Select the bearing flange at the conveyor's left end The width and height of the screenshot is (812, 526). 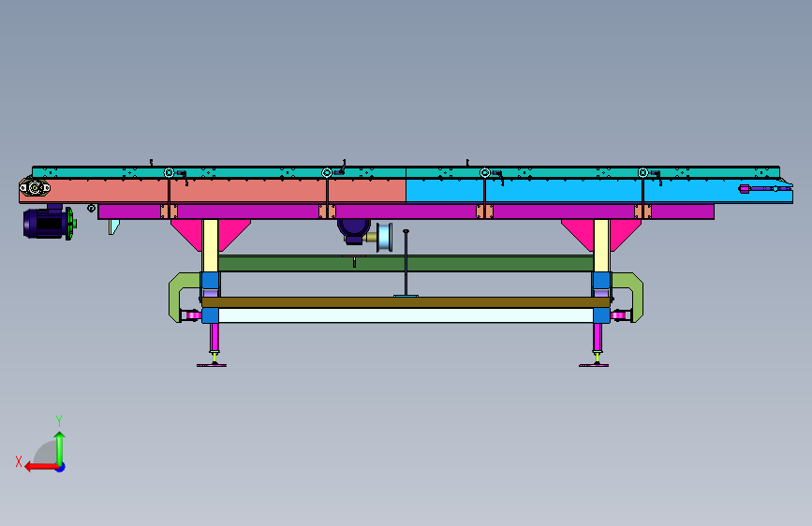(35, 187)
